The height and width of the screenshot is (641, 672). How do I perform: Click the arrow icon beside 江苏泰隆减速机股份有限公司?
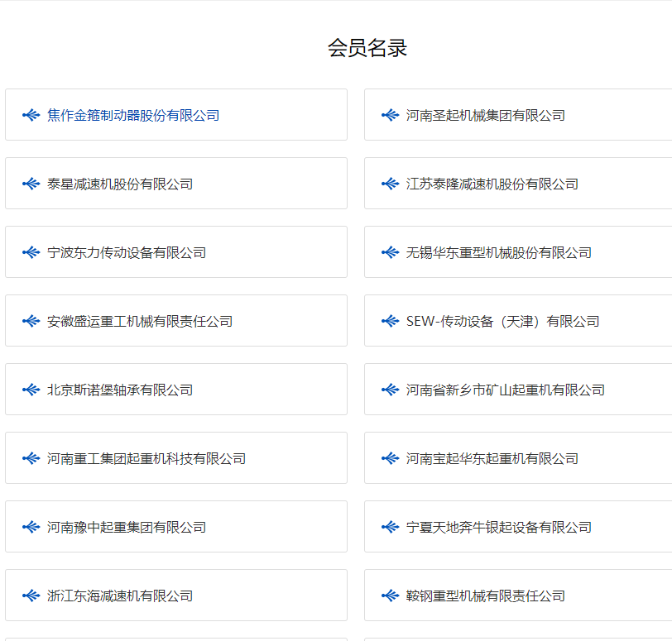(x=391, y=184)
